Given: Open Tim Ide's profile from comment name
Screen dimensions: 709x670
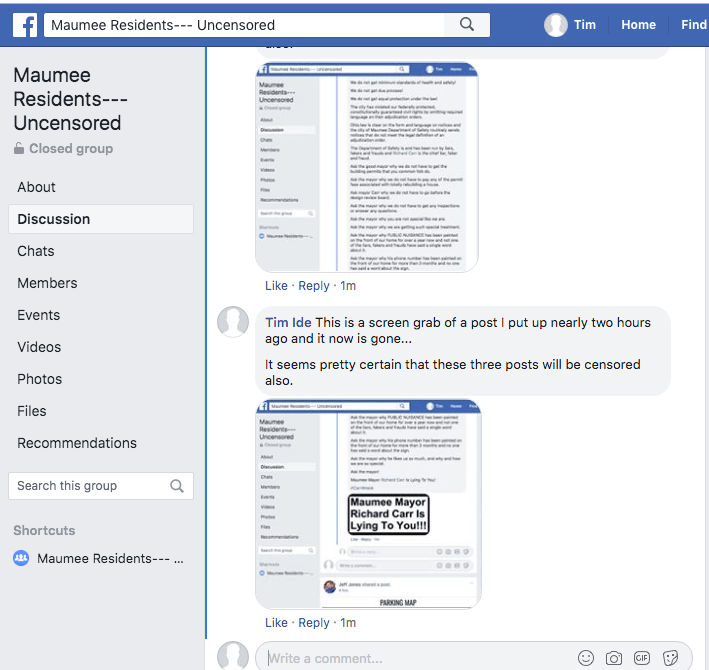Looking at the screenshot, I should click(x=289, y=322).
